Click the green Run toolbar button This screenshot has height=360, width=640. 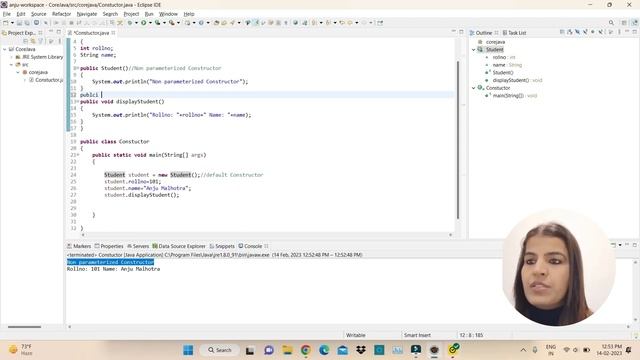[144, 23]
